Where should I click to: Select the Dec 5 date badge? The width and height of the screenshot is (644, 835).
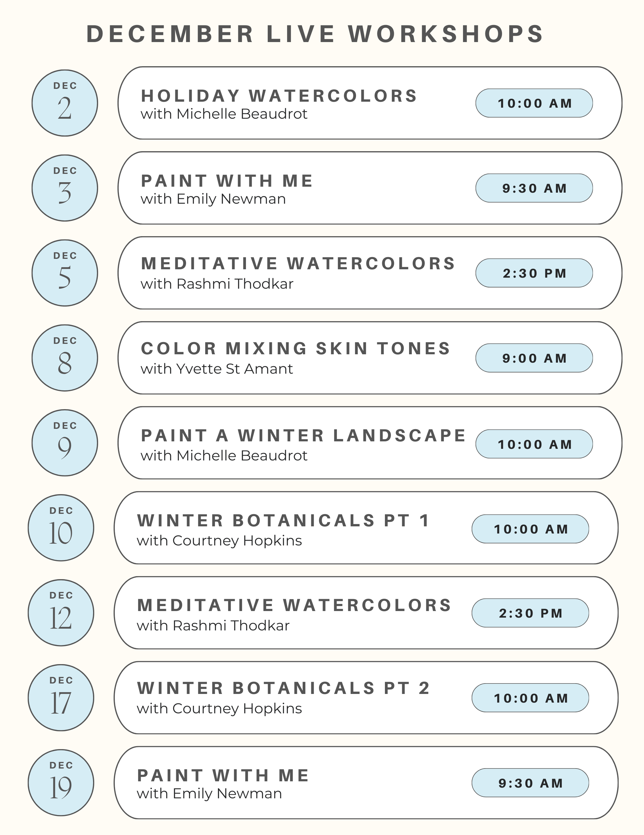(x=65, y=273)
